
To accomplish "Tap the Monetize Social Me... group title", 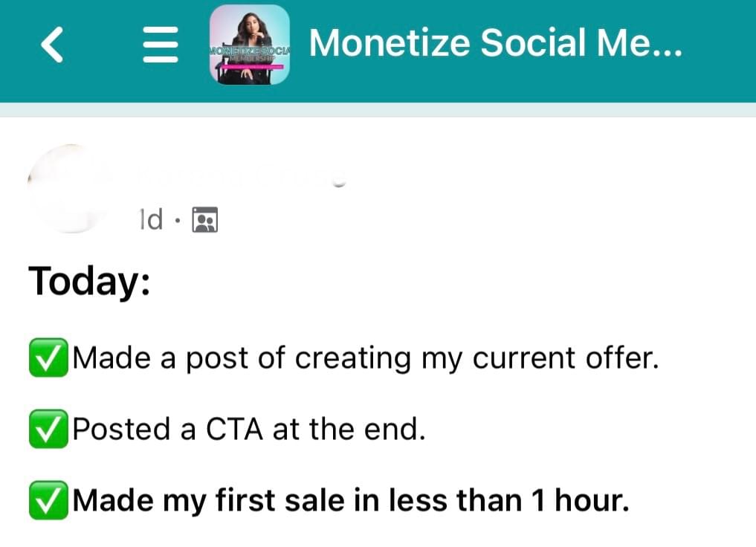I will 495,43.
